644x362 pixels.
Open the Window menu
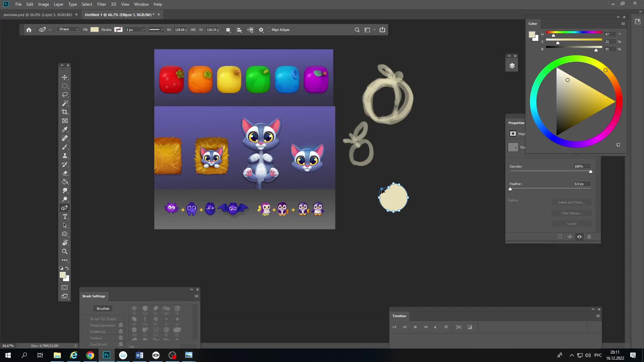click(x=142, y=4)
